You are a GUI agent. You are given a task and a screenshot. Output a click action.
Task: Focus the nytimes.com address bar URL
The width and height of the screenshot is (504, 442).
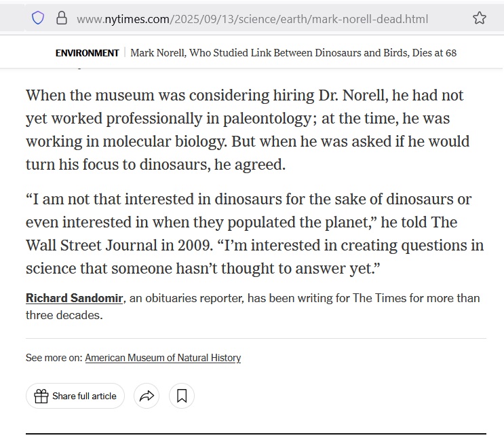coord(252,19)
